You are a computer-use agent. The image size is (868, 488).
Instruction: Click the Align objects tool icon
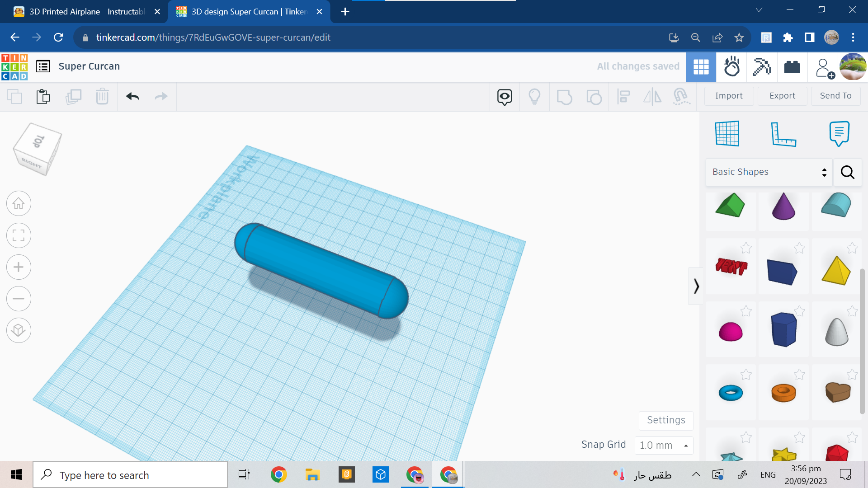pyautogui.click(x=623, y=96)
